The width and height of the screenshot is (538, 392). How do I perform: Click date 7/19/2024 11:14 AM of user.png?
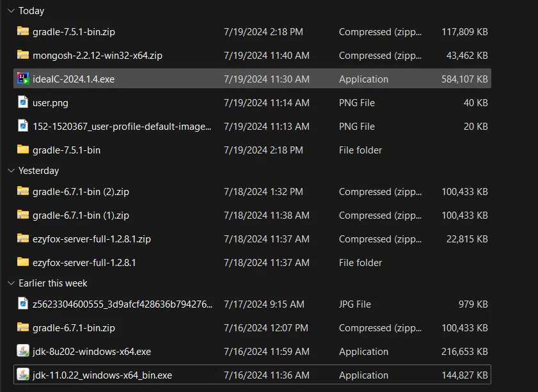tap(267, 103)
